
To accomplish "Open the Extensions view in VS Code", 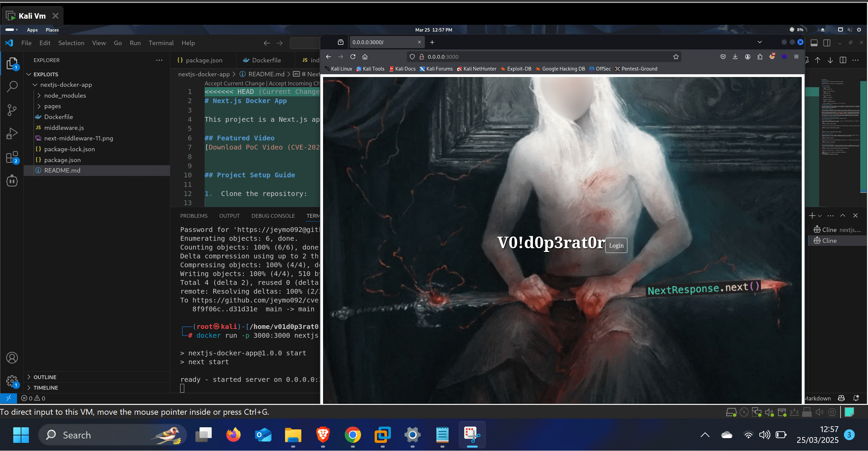I will (x=12, y=157).
